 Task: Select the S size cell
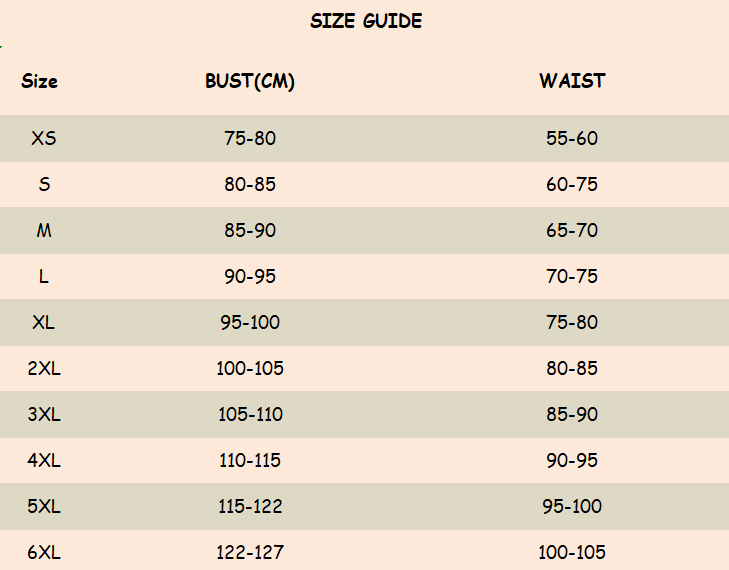pos(44,184)
